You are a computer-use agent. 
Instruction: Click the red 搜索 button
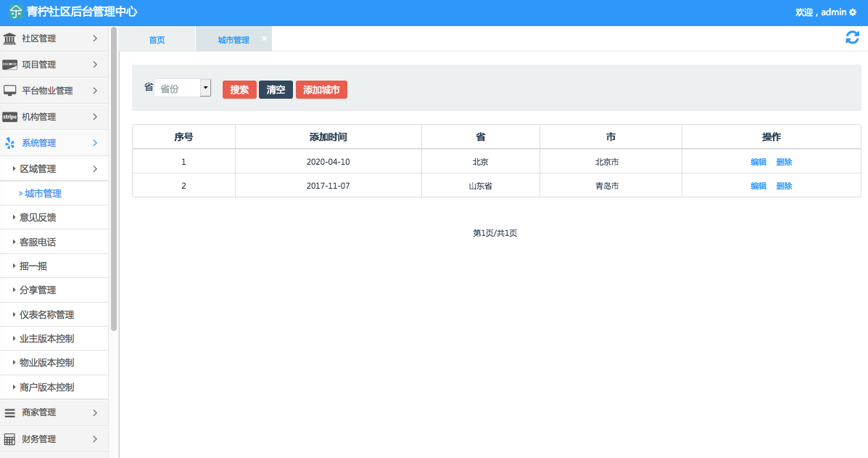[239, 90]
